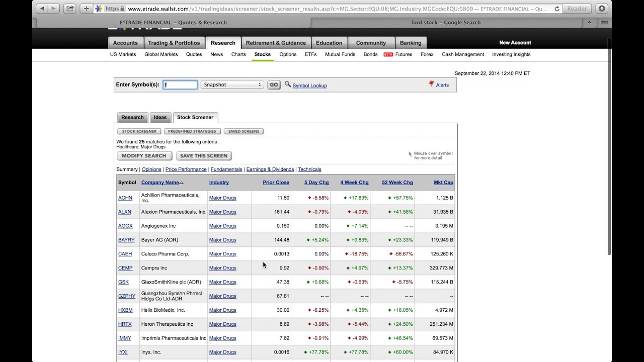Activate the Reader button in the address bar
The height and width of the screenshot is (362, 644).
pyautogui.click(x=577, y=8)
